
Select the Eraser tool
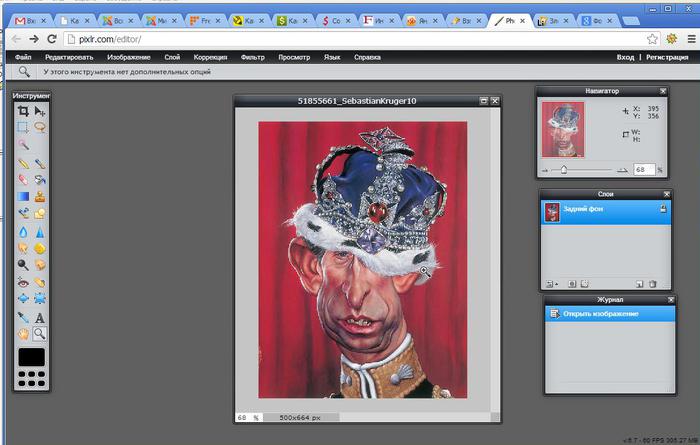coord(23,180)
